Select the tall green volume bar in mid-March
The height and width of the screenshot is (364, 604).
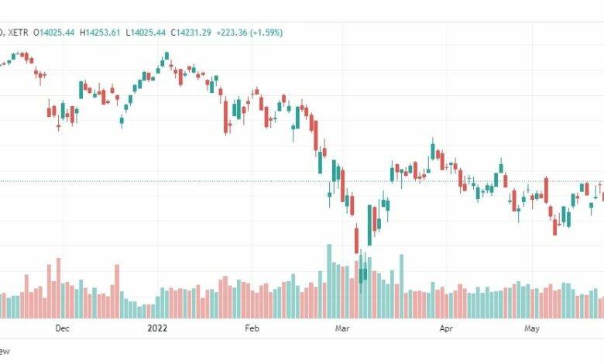tap(401, 287)
